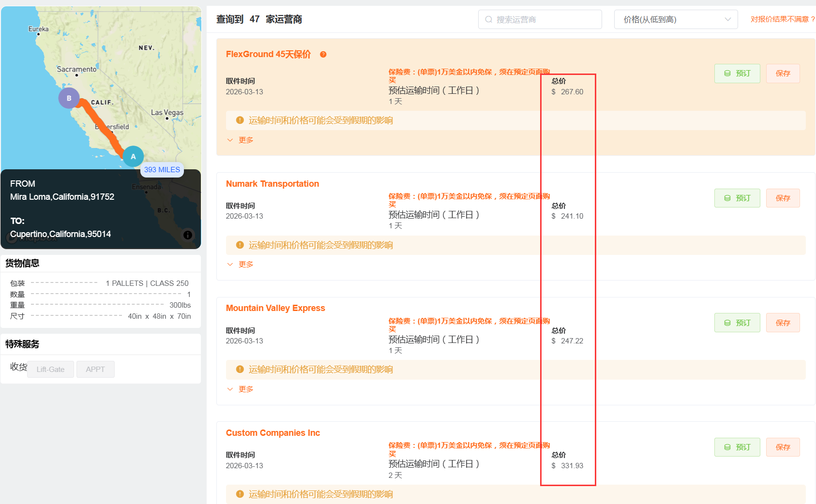Click warning icon in Mountain Valley notice

click(240, 370)
